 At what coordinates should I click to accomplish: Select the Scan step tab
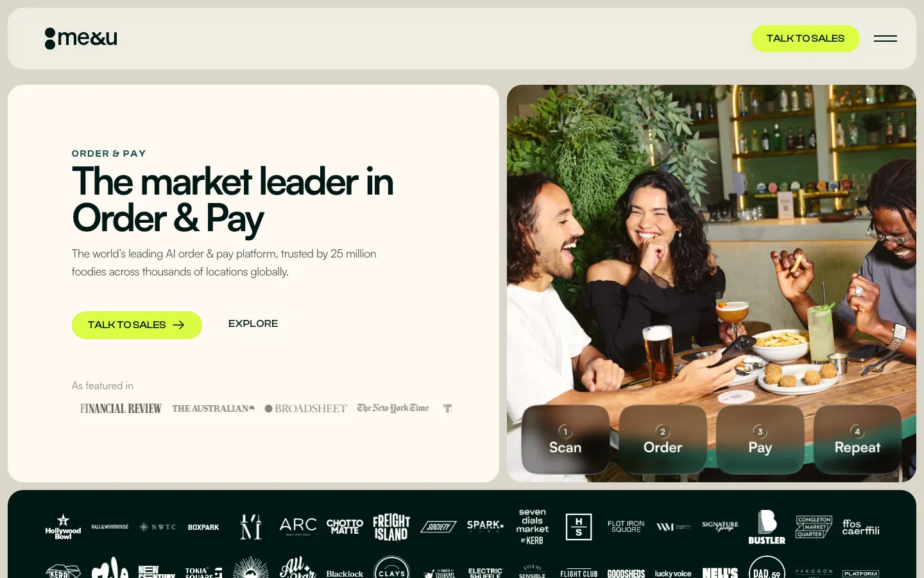pyautogui.click(x=565, y=439)
